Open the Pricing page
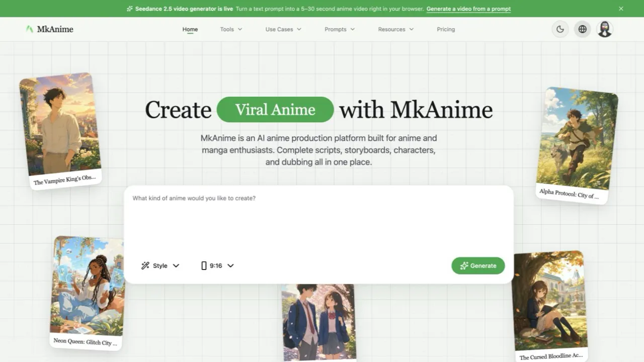The image size is (644, 362). coord(446,29)
